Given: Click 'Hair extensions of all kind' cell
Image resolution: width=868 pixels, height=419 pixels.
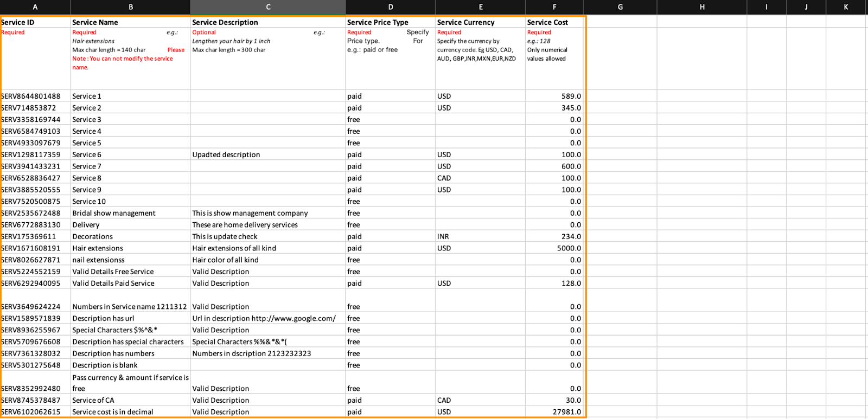Looking at the screenshot, I should 268,248.
